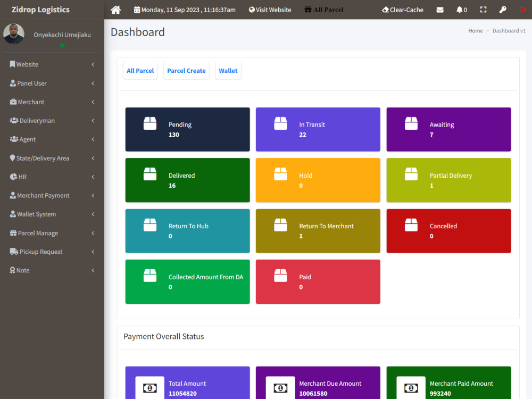Open the Merchant Paid Amount card
The width and height of the screenshot is (532, 399).
448,383
